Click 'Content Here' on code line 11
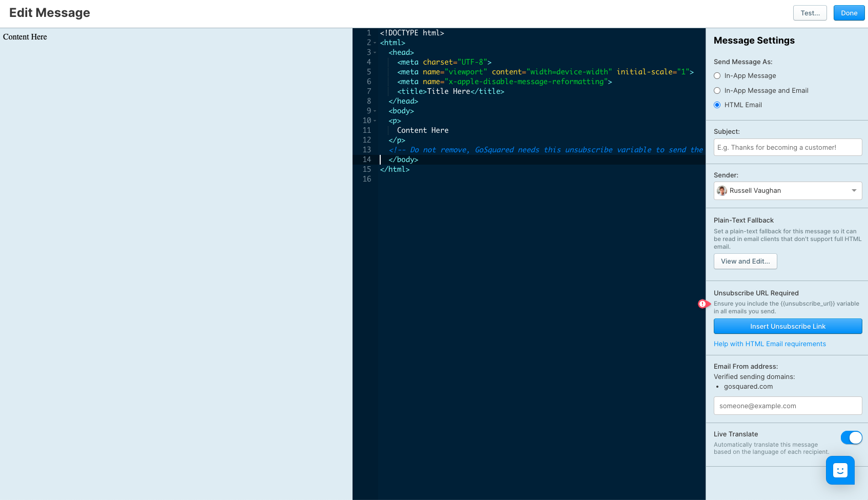The height and width of the screenshot is (500, 868). click(423, 130)
